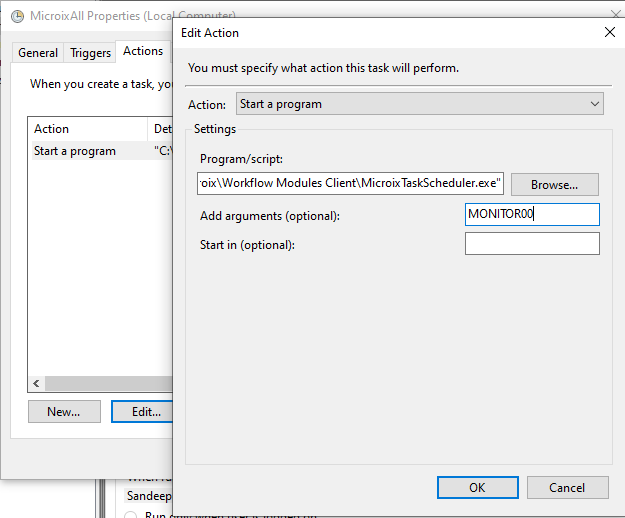This screenshot has height=518, width=625.
Task: Click the New... action button
Action: pos(63,412)
